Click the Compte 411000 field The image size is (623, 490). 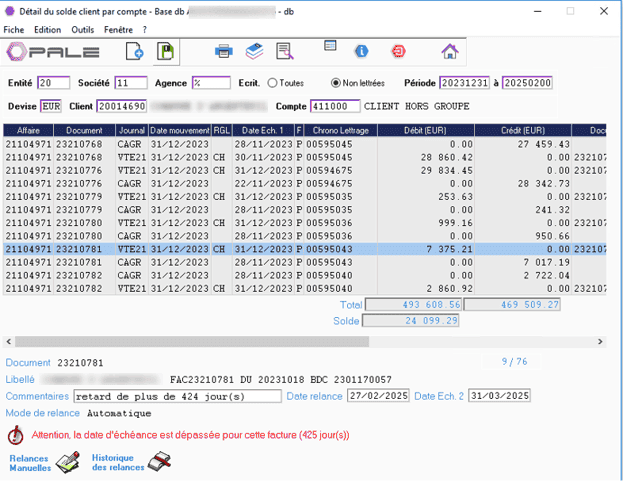(335, 106)
